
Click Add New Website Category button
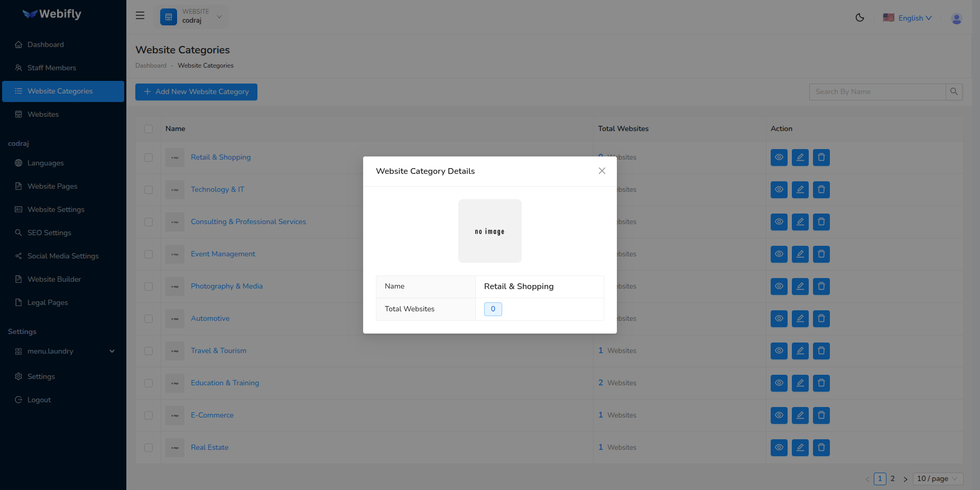[196, 92]
